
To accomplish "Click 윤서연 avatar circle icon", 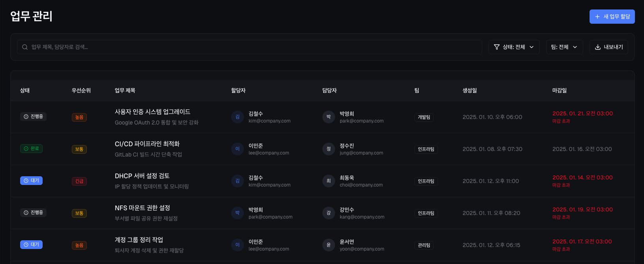I will pos(329,245).
